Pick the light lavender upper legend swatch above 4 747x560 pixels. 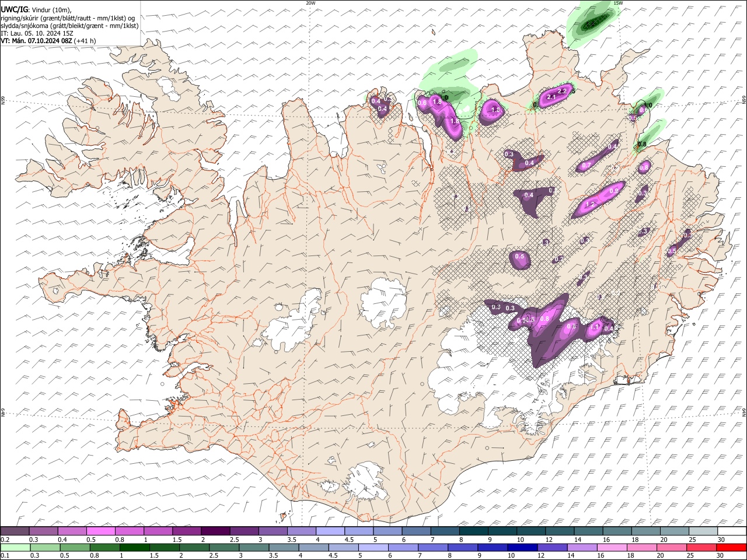(x=330, y=531)
